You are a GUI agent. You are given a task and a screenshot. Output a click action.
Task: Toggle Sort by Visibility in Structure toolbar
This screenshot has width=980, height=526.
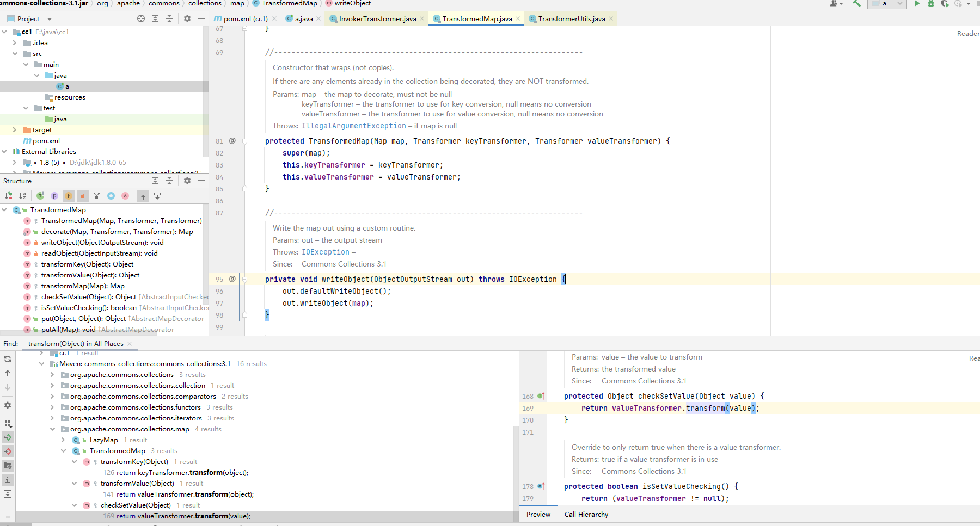8,196
